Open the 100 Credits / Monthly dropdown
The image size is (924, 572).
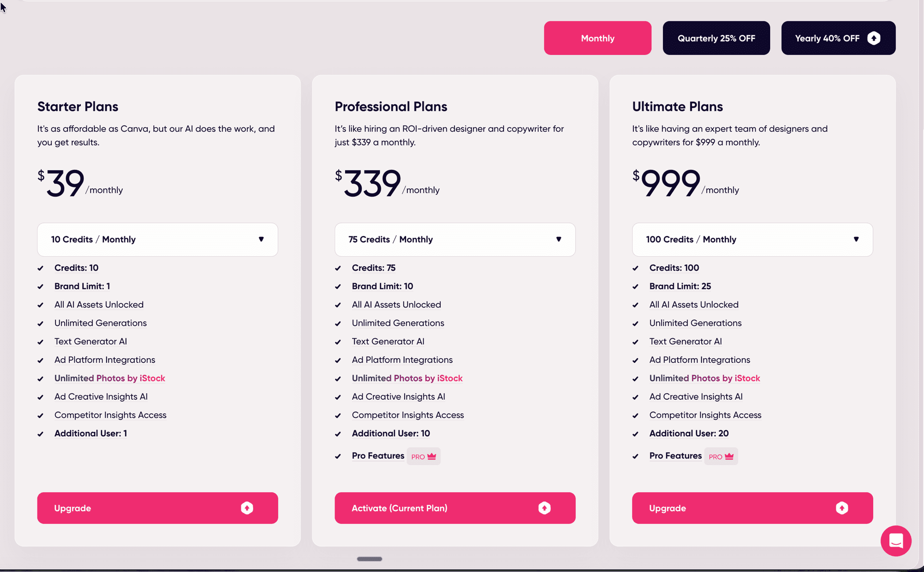752,240
